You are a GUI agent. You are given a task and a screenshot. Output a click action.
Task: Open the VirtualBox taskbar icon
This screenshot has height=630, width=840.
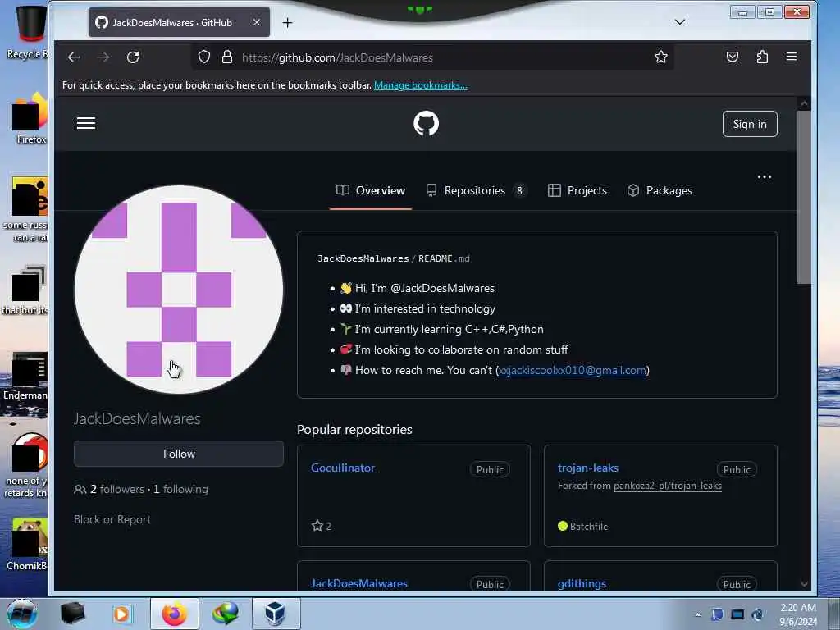point(276,614)
